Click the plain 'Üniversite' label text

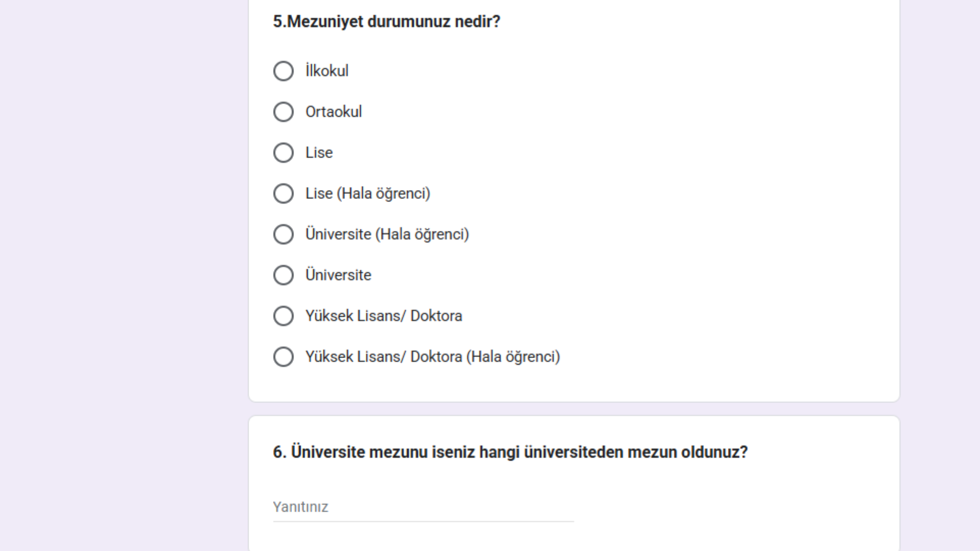[x=338, y=275]
